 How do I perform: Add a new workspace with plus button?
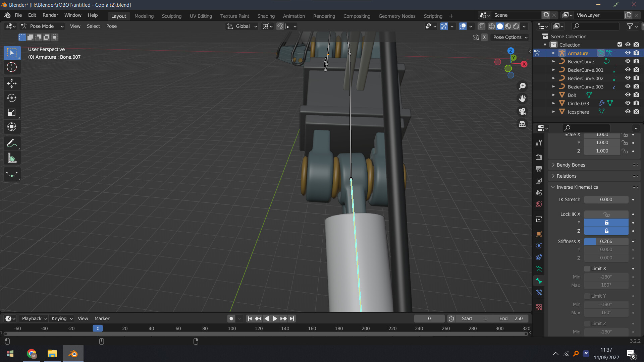451,16
